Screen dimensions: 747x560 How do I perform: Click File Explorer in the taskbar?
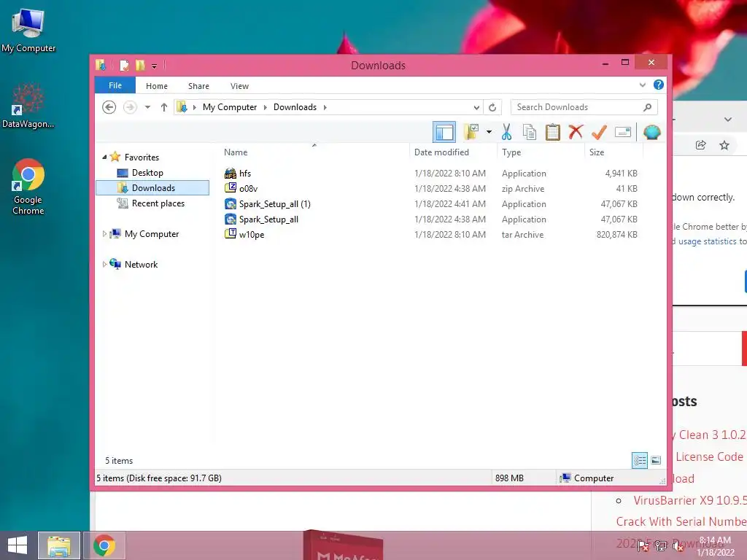click(x=59, y=545)
